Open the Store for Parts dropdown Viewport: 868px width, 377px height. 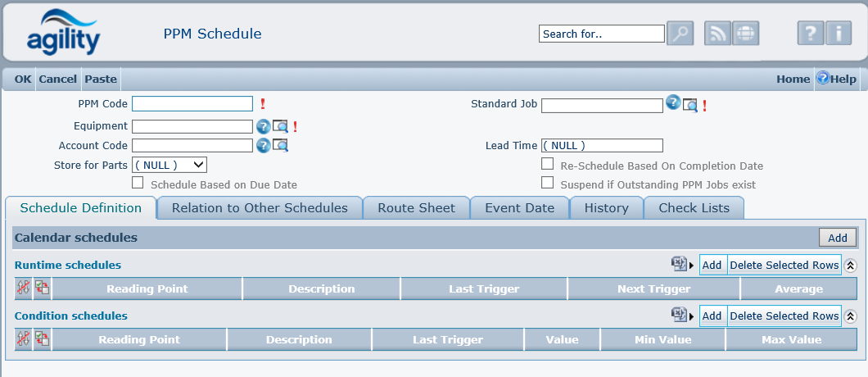pyautogui.click(x=170, y=165)
